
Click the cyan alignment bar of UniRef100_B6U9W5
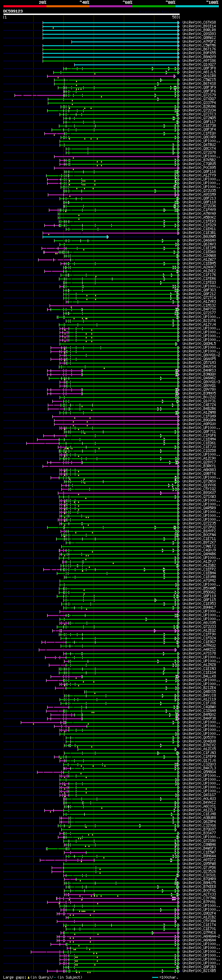point(76,237)
